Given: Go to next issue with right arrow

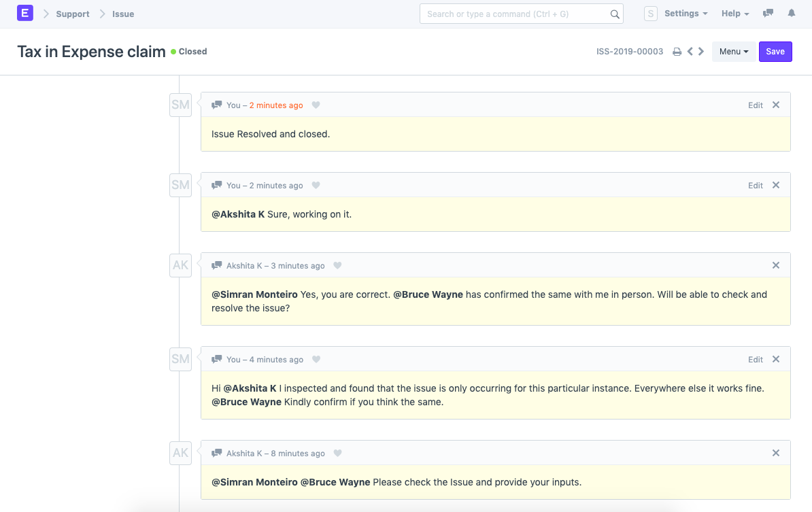Looking at the screenshot, I should pos(701,52).
